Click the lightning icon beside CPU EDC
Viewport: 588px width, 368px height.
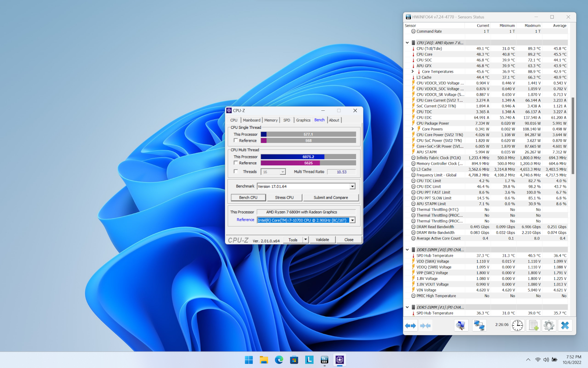click(413, 117)
